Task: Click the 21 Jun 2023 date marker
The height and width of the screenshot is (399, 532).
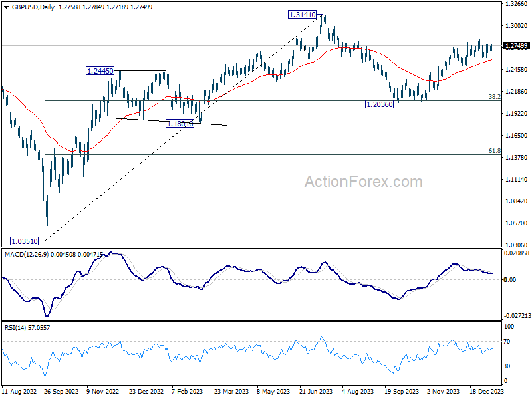Action: point(316,392)
